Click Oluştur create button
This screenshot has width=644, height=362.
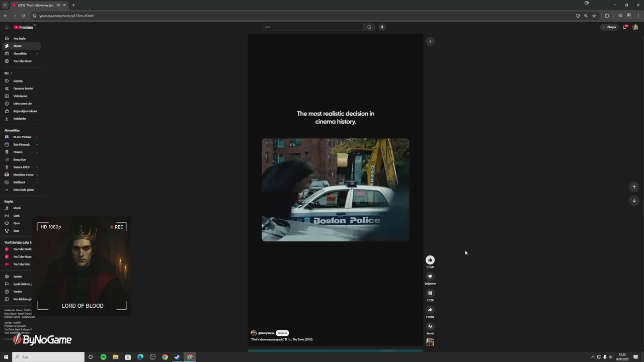[609, 27]
